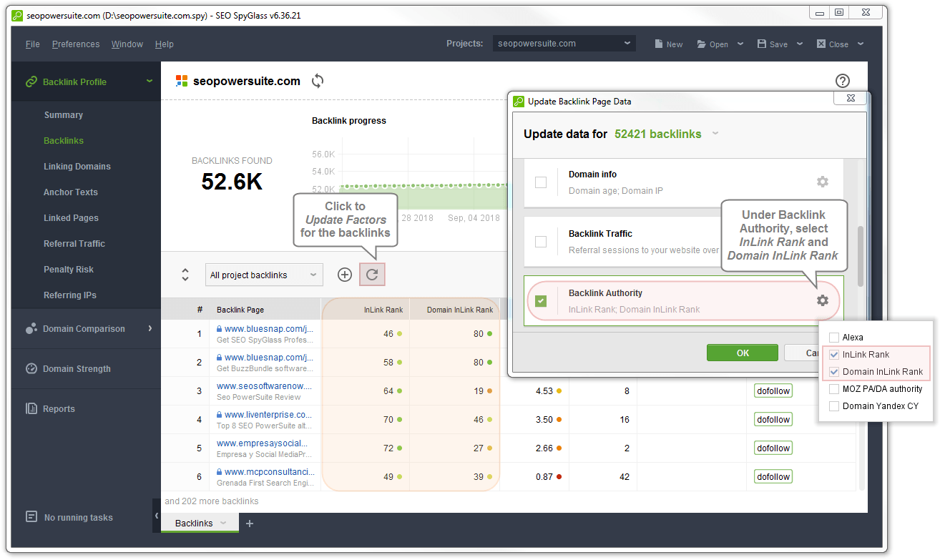Go to Linking Domains in sidebar
Screen dimensions: 945x560
point(77,167)
